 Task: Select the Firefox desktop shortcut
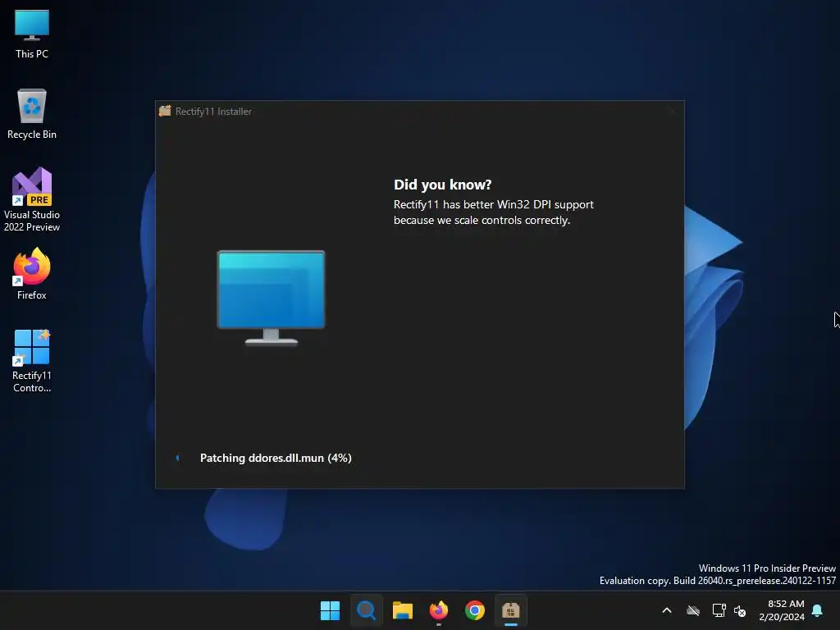coord(32,273)
